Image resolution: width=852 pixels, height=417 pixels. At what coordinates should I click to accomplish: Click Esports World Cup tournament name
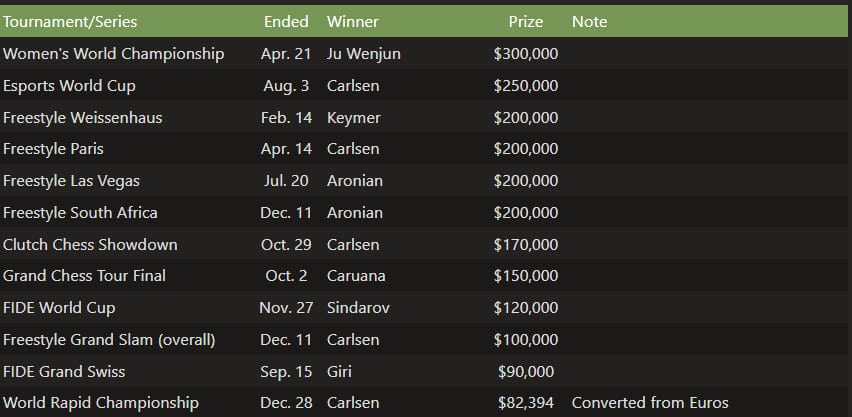[69, 86]
